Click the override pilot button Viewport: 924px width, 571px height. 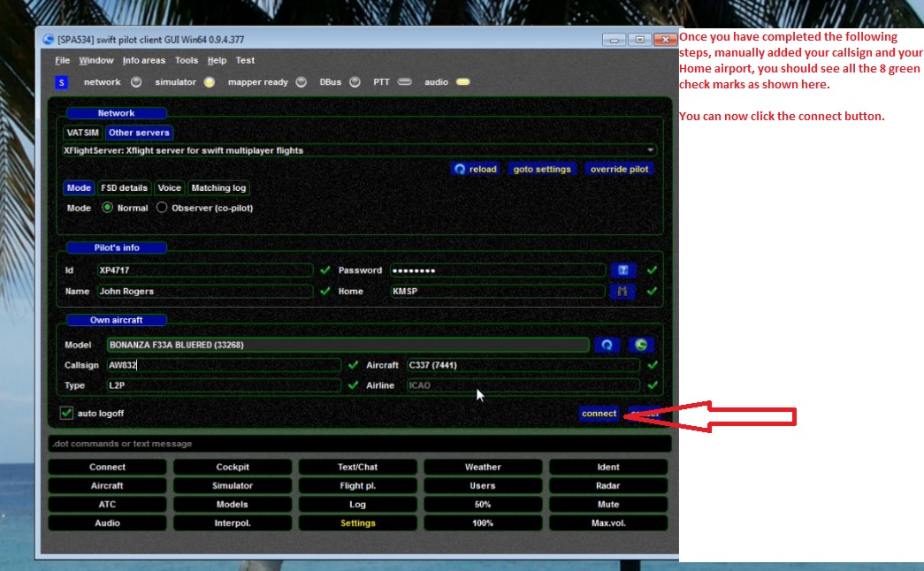[619, 170]
